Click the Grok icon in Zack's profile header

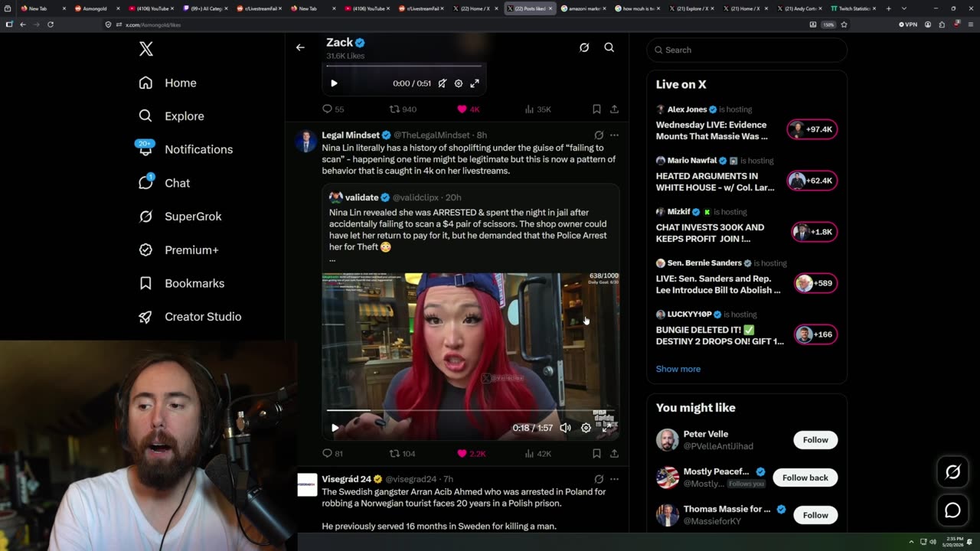584,47
